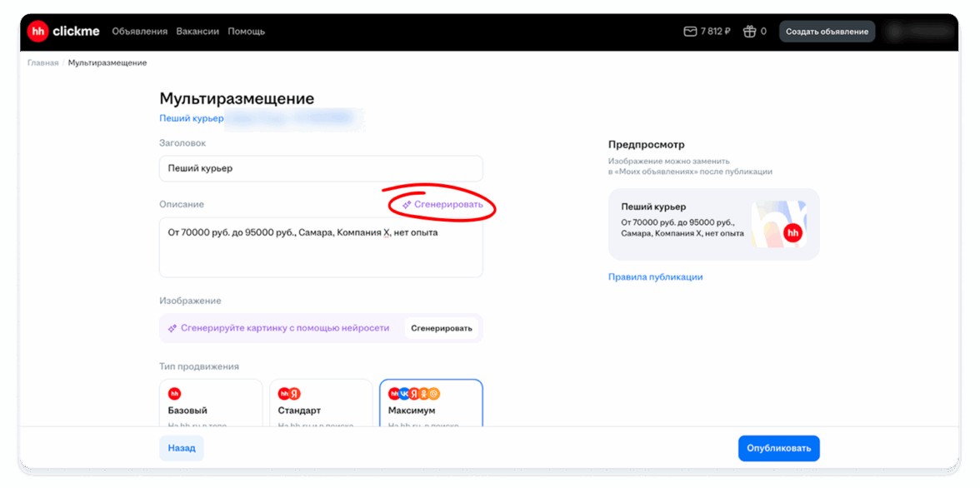Click white Сгенерировать image button
Image resolution: width=980 pixels, height=488 pixels.
pos(442,329)
